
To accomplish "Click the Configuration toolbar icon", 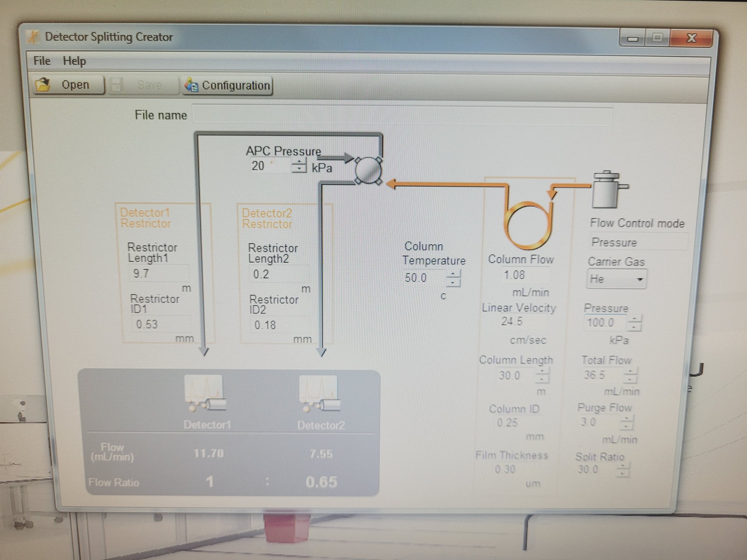I will [192, 85].
